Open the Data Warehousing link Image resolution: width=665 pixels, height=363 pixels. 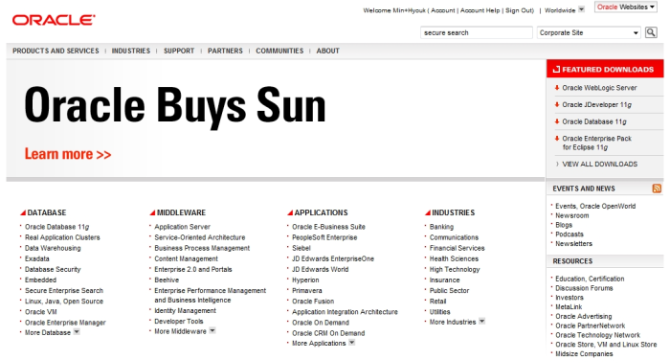pyautogui.click(x=53, y=248)
